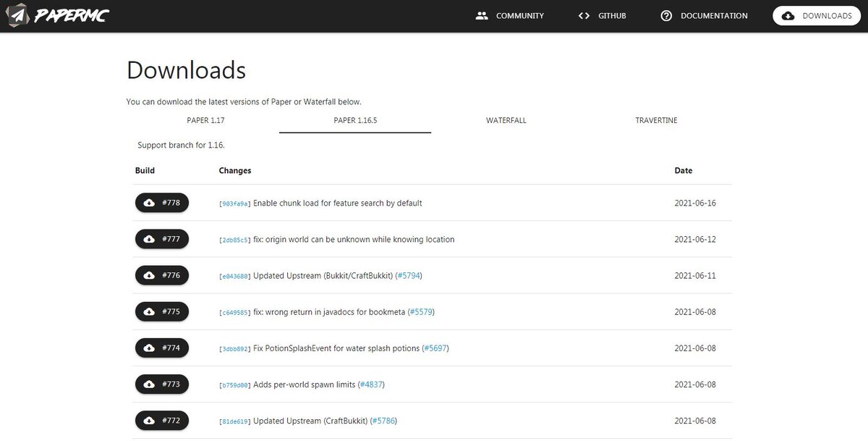Download build #775
The height and width of the screenshot is (441, 868).
pyautogui.click(x=162, y=311)
